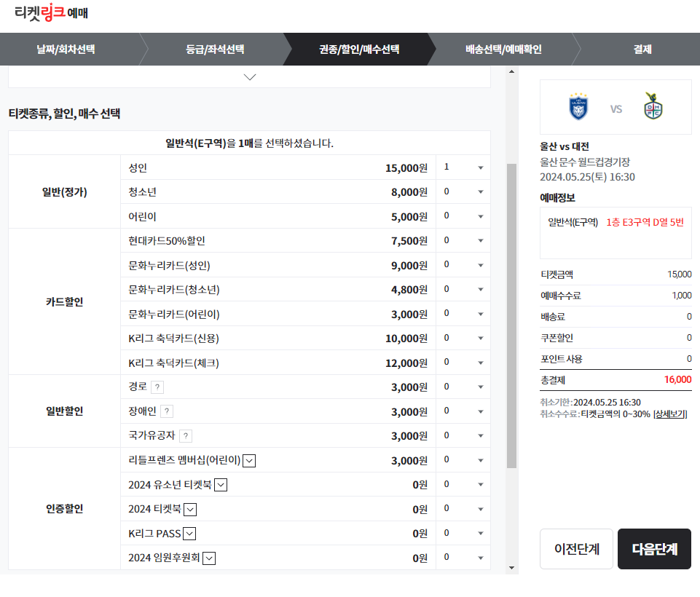This screenshot has width=700, height=597.
Task: Open the 2024 임원후원회 quantity dropdown
Action: click(x=463, y=558)
